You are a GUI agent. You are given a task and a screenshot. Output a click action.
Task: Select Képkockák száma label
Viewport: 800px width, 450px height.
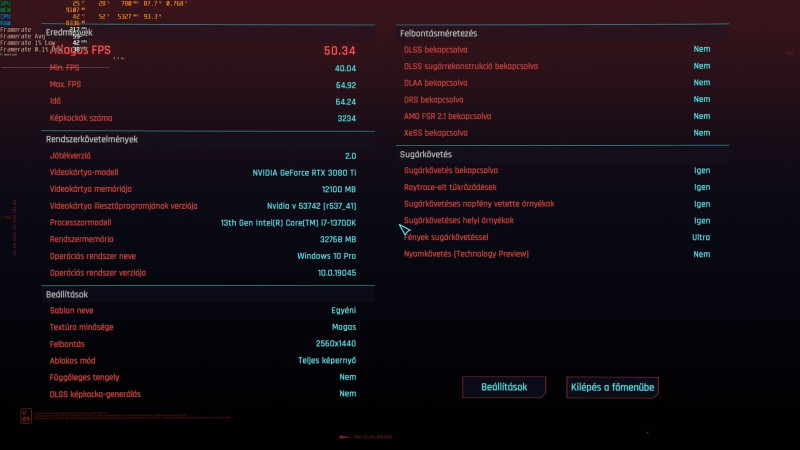(x=81, y=118)
